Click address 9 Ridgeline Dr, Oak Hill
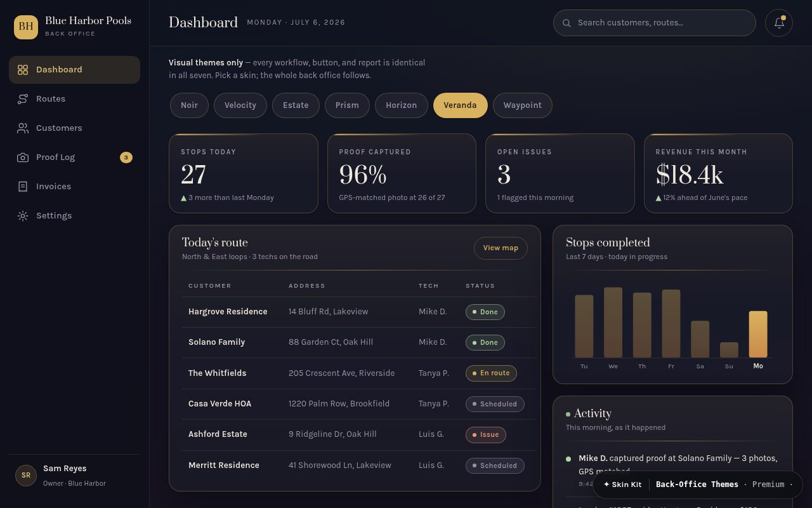812x508 pixels. pyautogui.click(x=332, y=434)
